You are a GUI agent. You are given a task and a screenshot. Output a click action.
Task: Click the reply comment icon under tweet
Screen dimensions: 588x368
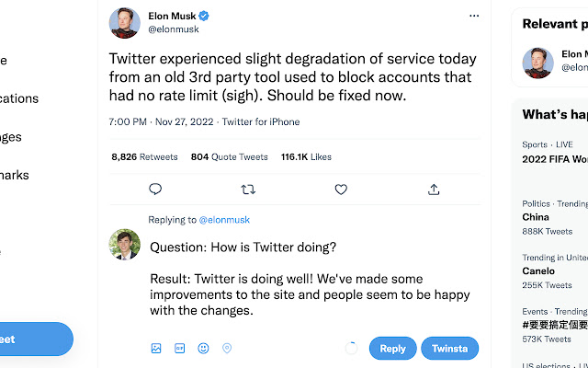point(155,190)
